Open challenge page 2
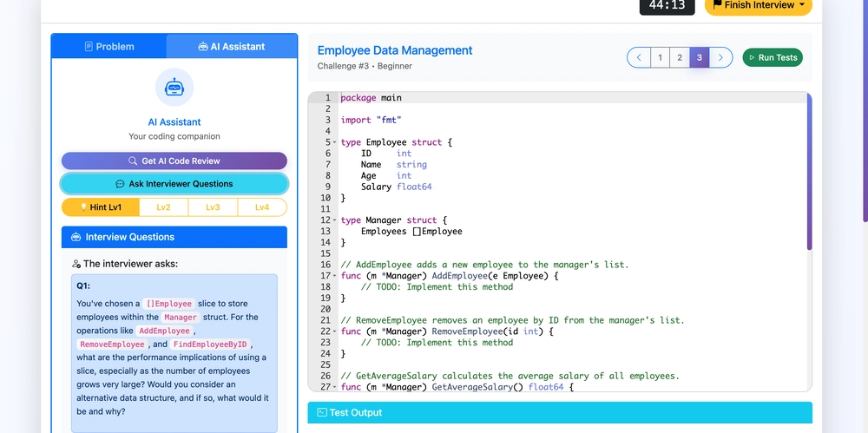This screenshot has width=868, height=433. 680,57
